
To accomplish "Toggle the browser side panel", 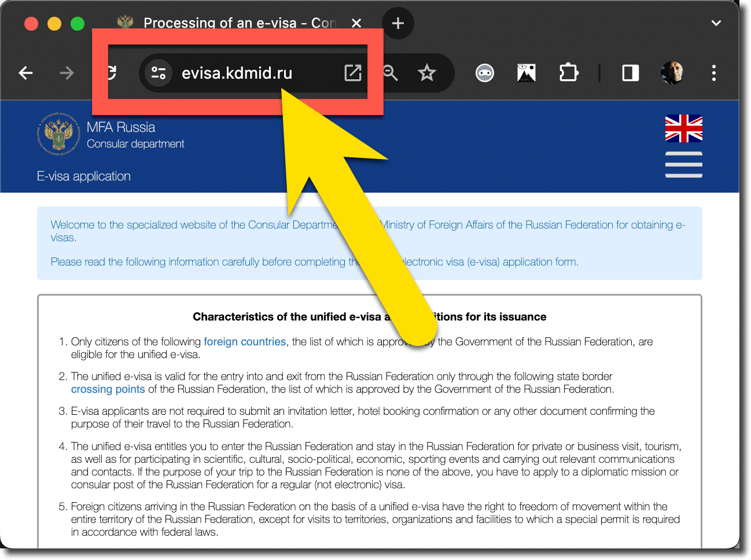I will point(630,73).
